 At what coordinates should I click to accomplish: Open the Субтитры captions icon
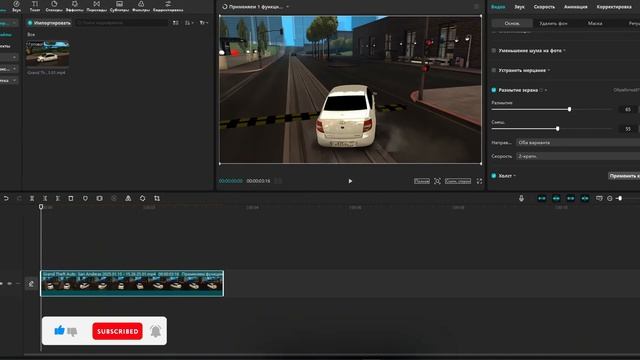[x=119, y=6]
